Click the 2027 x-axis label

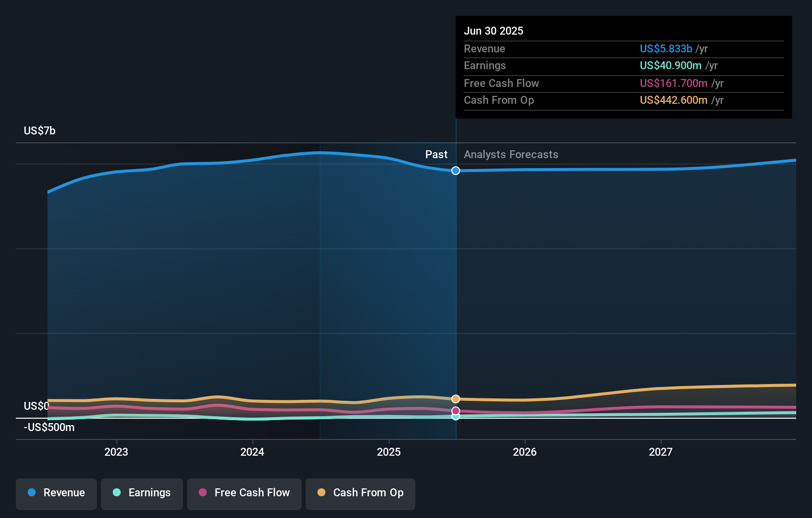pos(661,452)
